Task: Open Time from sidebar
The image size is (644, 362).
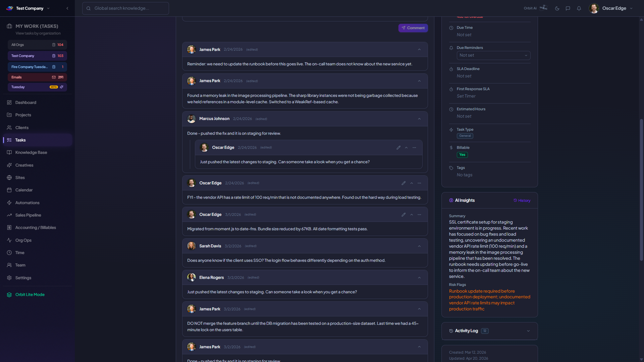Action: click(x=37, y=253)
